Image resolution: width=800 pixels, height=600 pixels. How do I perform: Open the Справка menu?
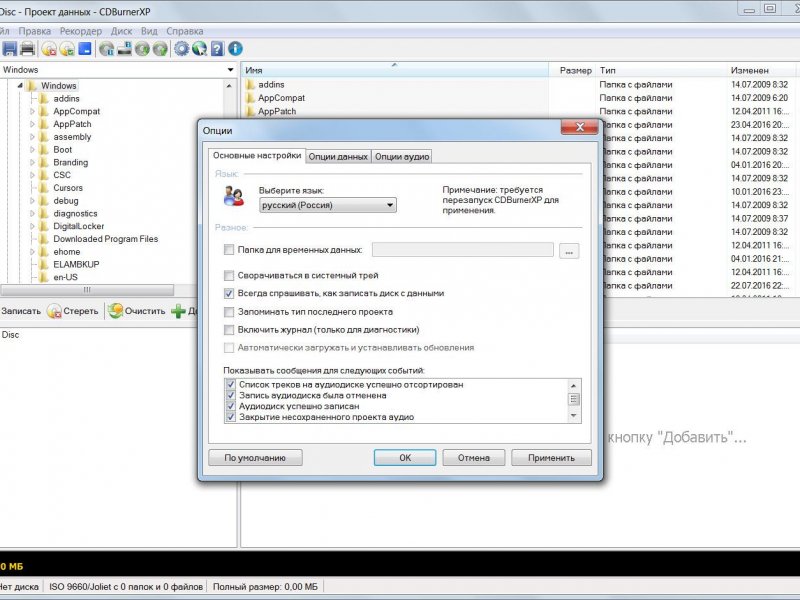185,31
